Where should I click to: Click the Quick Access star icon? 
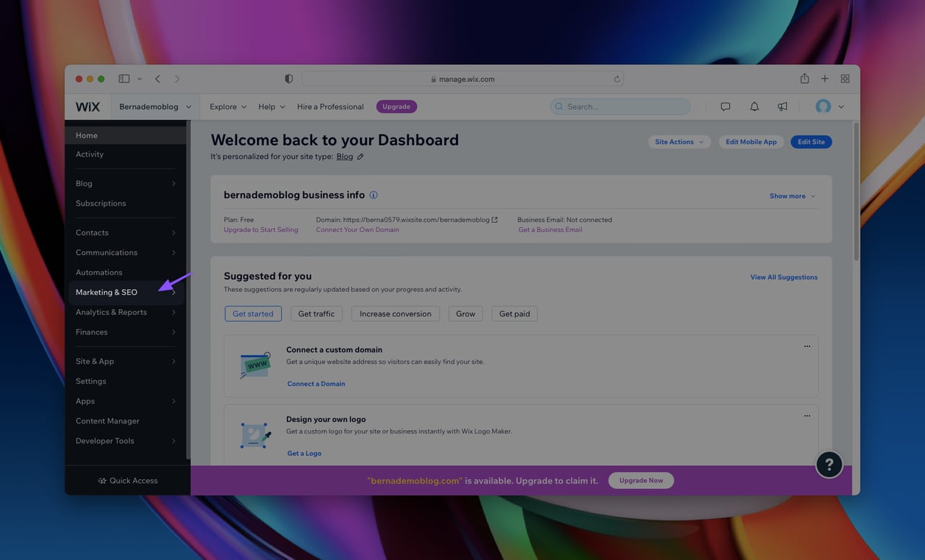coord(102,481)
